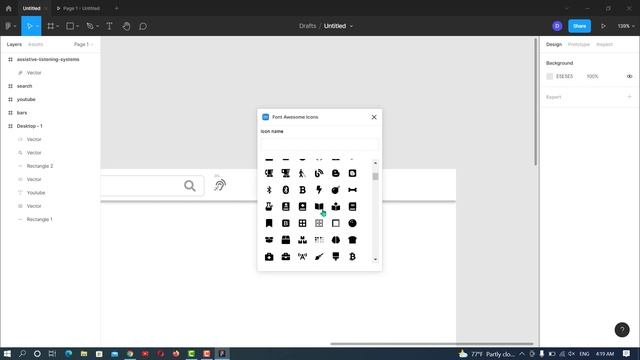Go to the Figma home icon

(x=9, y=8)
